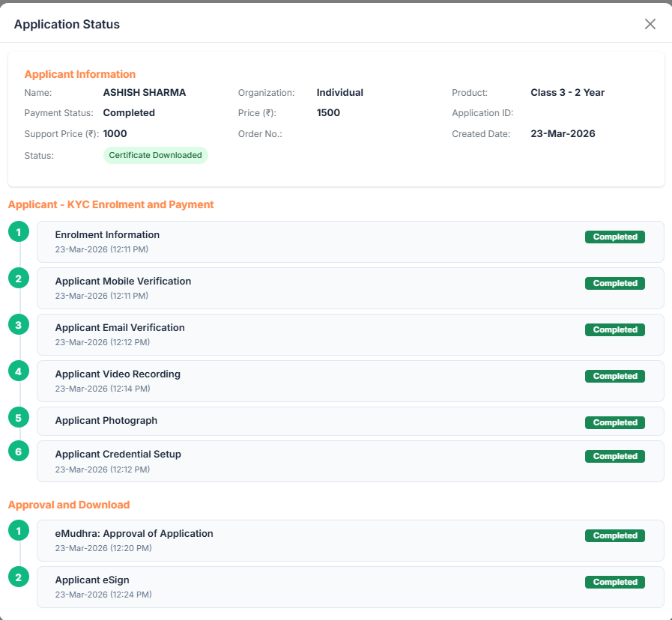Click step 5 circle for Applicant Photograph
Viewport: 672px width, 620px height.
(19, 417)
